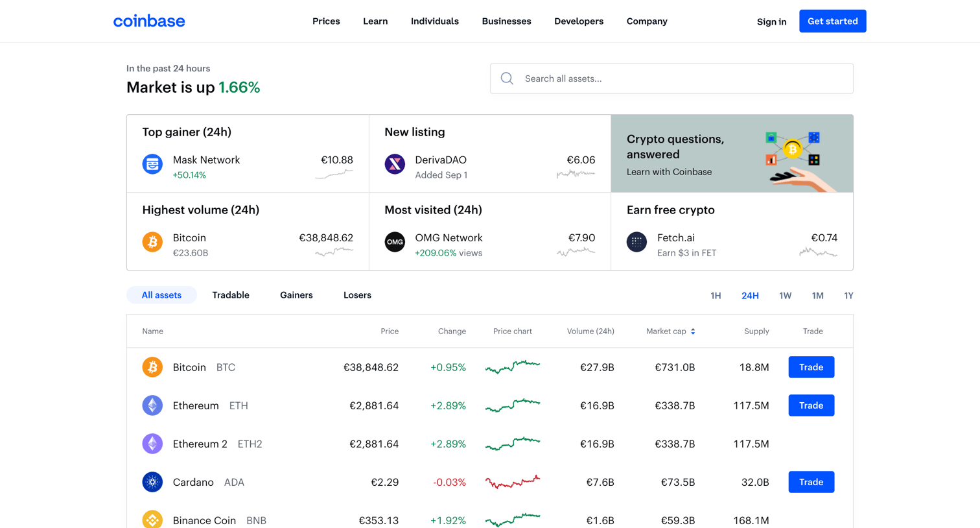Open the Company menu
Screen dimensions: 980x528
(647, 21)
